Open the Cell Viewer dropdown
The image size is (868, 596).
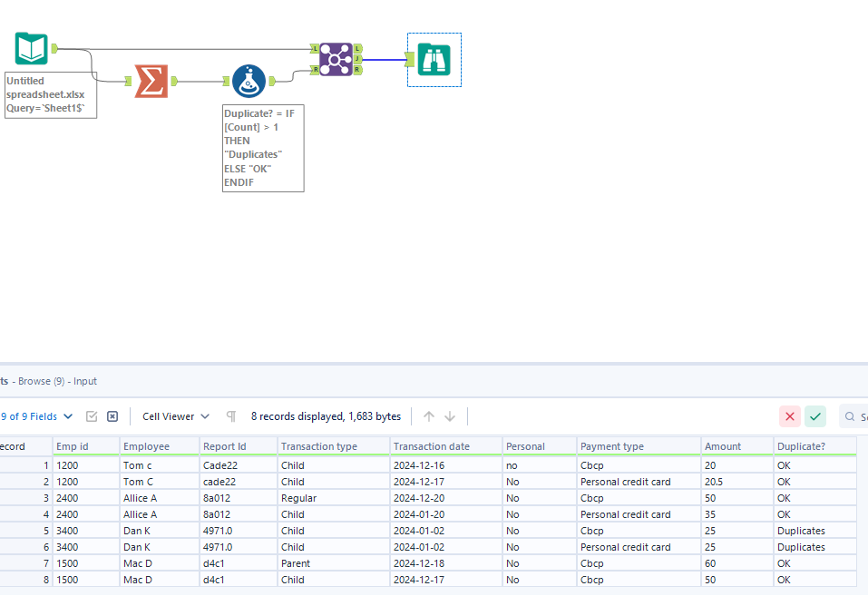pos(174,415)
